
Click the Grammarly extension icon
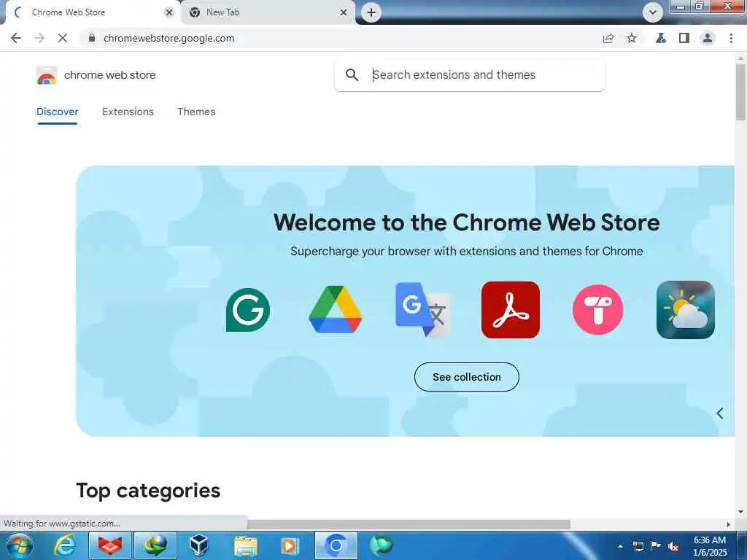click(x=248, y=310)
